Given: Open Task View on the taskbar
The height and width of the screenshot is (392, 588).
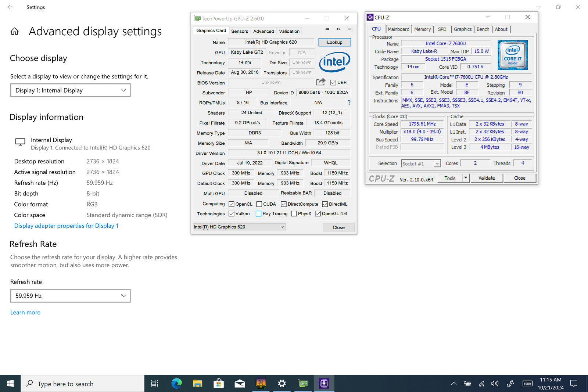Looking at the screenshot, I should 155,384.
